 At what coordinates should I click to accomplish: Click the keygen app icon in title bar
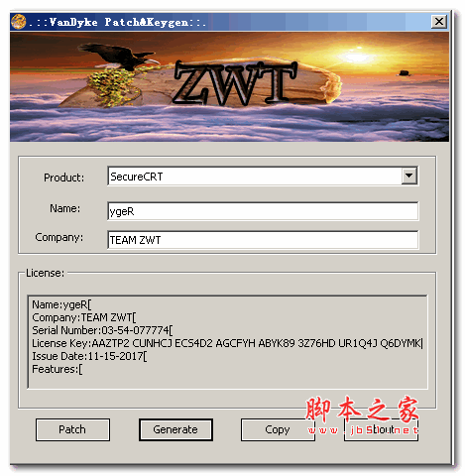18,22
